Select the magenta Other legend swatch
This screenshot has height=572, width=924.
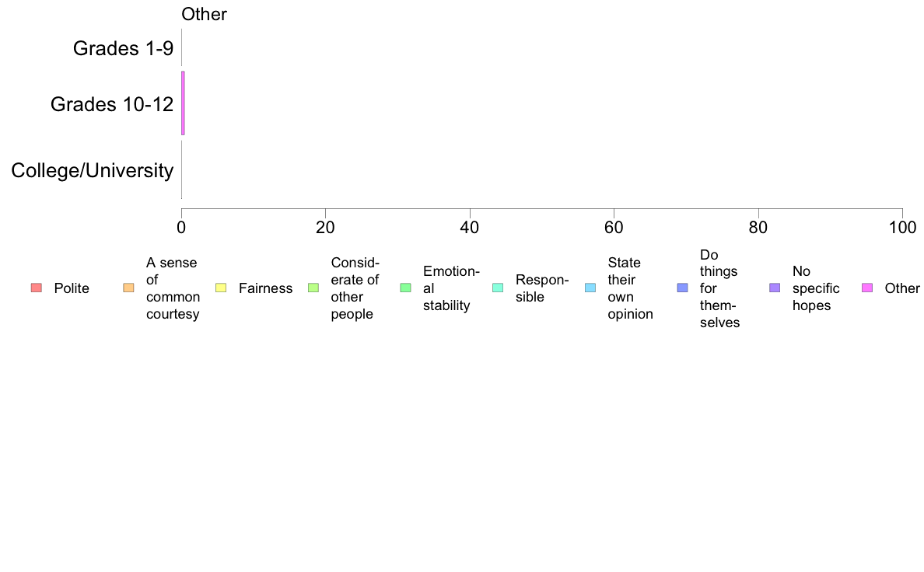(867, 288)
